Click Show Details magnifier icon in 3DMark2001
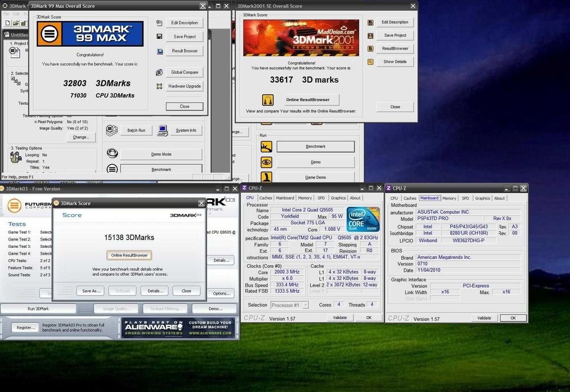570x392 pixels. tap(370, 62)
